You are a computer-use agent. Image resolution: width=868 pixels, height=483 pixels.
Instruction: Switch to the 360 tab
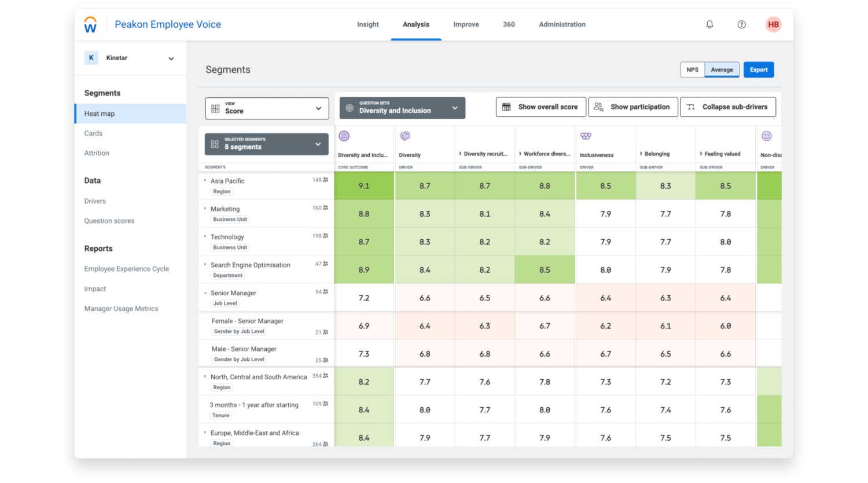tap(509, 24)
